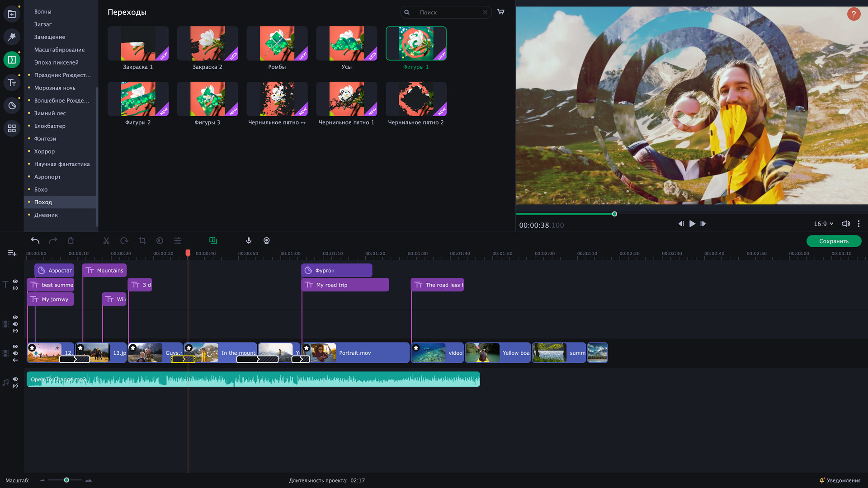
Task: Open the Stickers clock icon tab
Action: pyautogui.click(x=12, y=106)
